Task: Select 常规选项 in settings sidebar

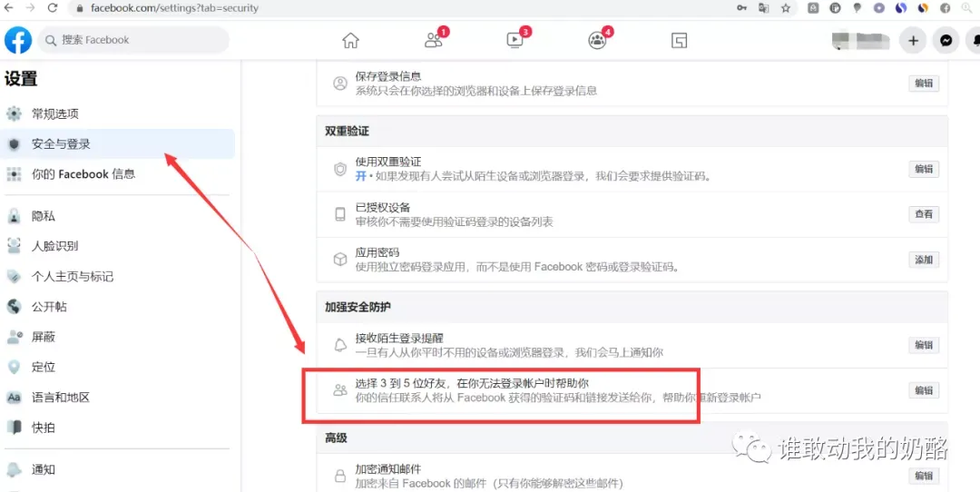Action: [117, 113]
